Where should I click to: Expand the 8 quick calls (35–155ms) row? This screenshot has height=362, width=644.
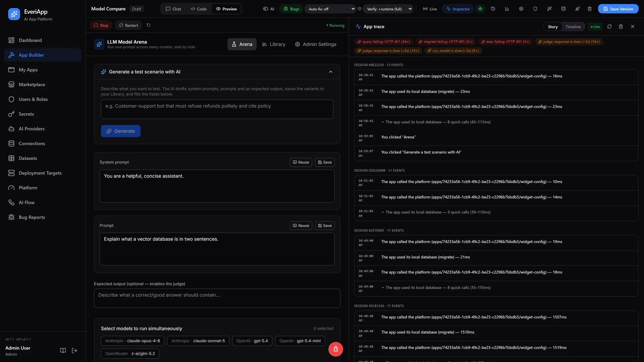coord(436,288)
